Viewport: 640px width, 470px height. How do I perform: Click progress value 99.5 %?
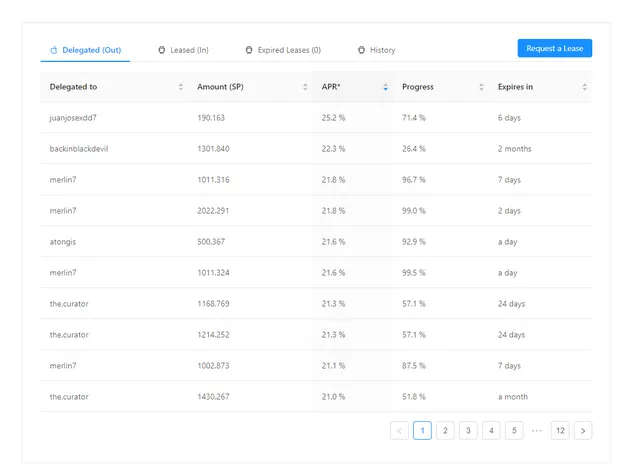click(x=413, y=273)
